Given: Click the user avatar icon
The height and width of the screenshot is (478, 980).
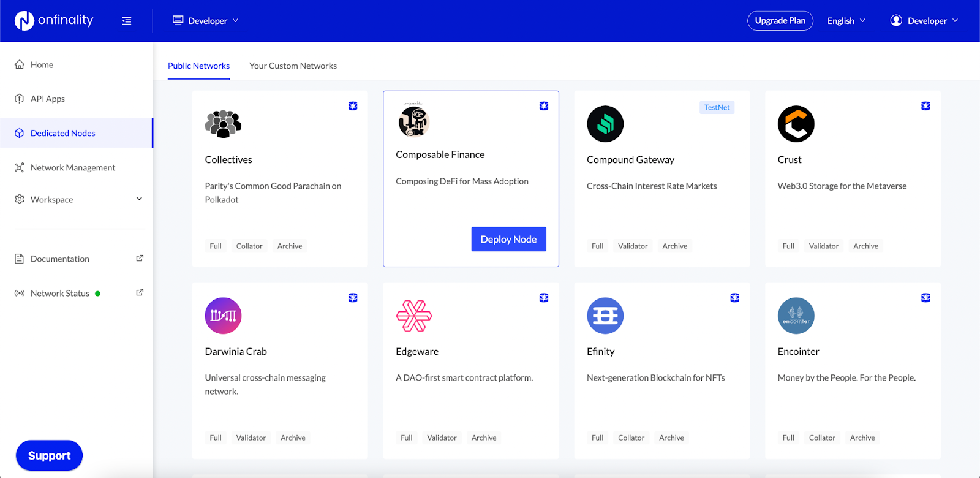Looking at the screenshot, I should (x=896, y=20).
